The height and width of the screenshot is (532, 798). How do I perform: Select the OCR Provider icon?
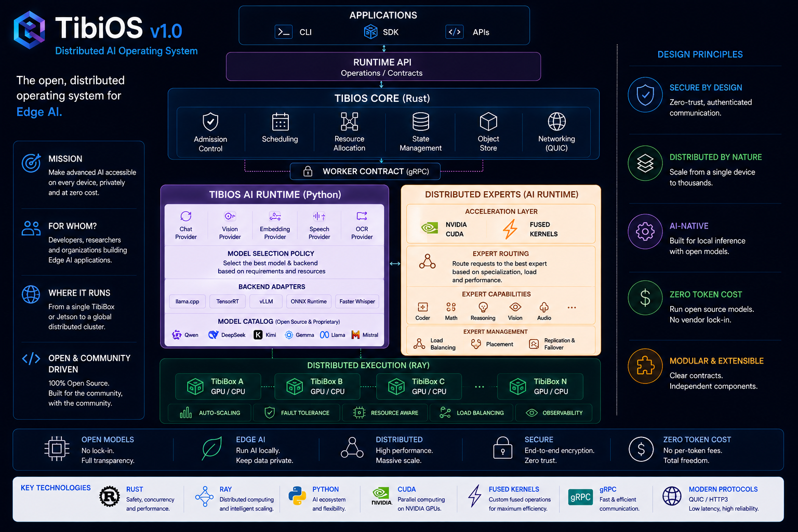(362, 216)
